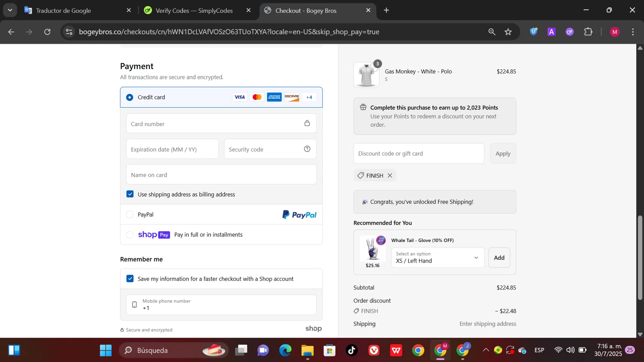Open the tab search dropdown
This screenshot has height=362, width=644.
pos(10,10)
